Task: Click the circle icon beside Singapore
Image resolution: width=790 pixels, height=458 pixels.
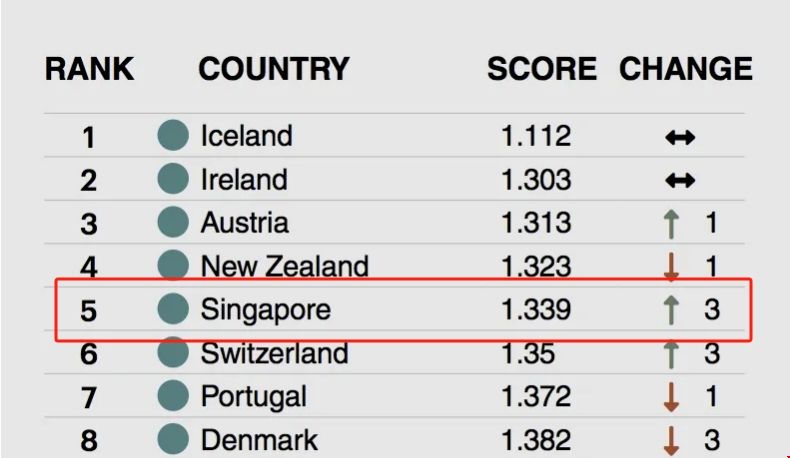Action: 173,309
